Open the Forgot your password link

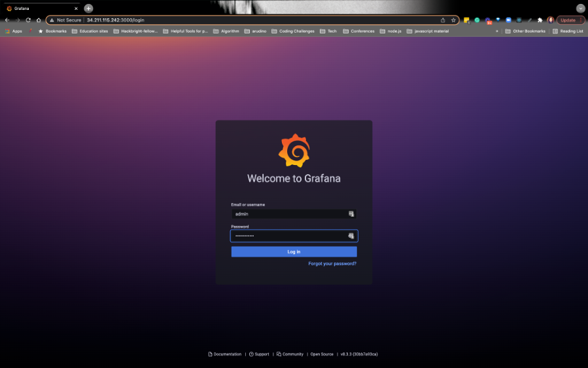click(x=332, y=264)
